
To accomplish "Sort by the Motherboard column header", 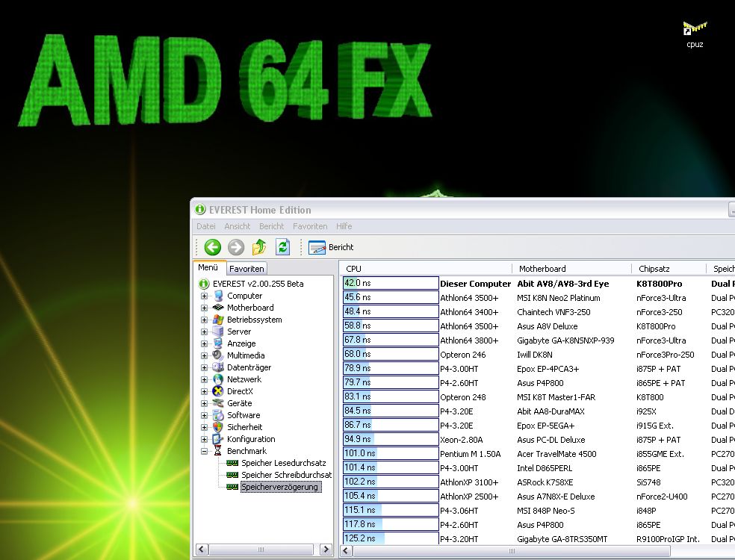I will tap(572, 269).
